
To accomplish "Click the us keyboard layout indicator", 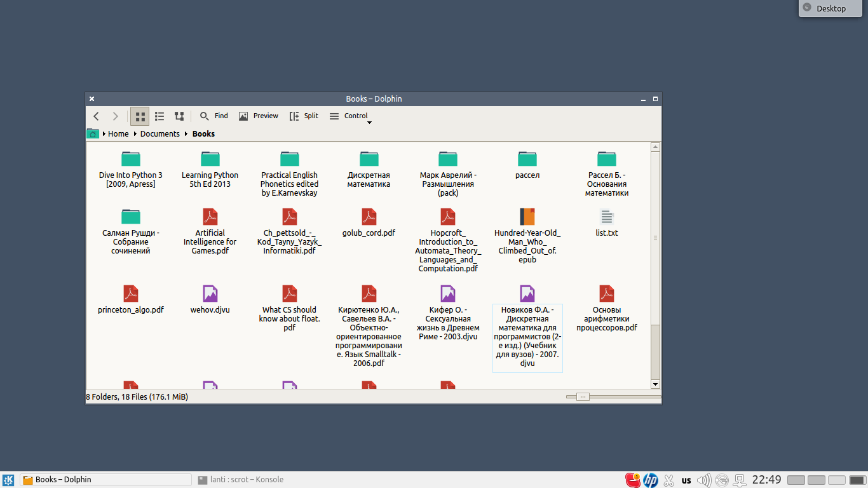I will pos(686,480).
